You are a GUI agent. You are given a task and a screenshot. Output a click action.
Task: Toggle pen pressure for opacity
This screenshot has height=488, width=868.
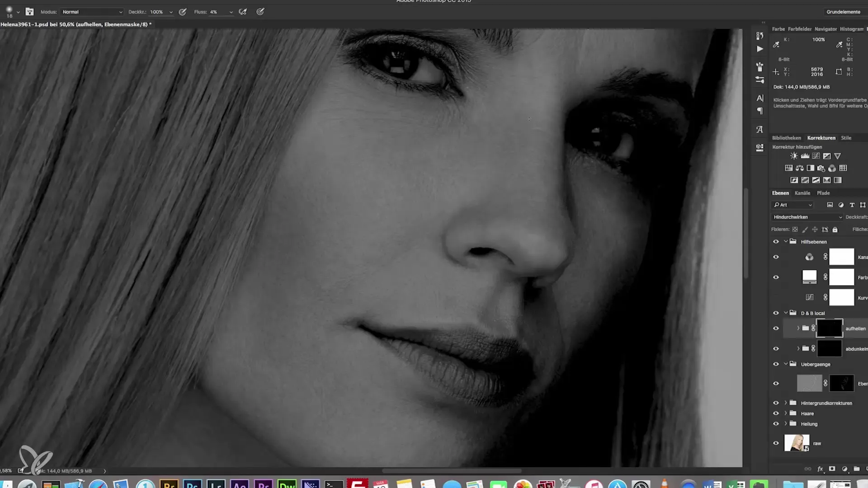point(183,12)
